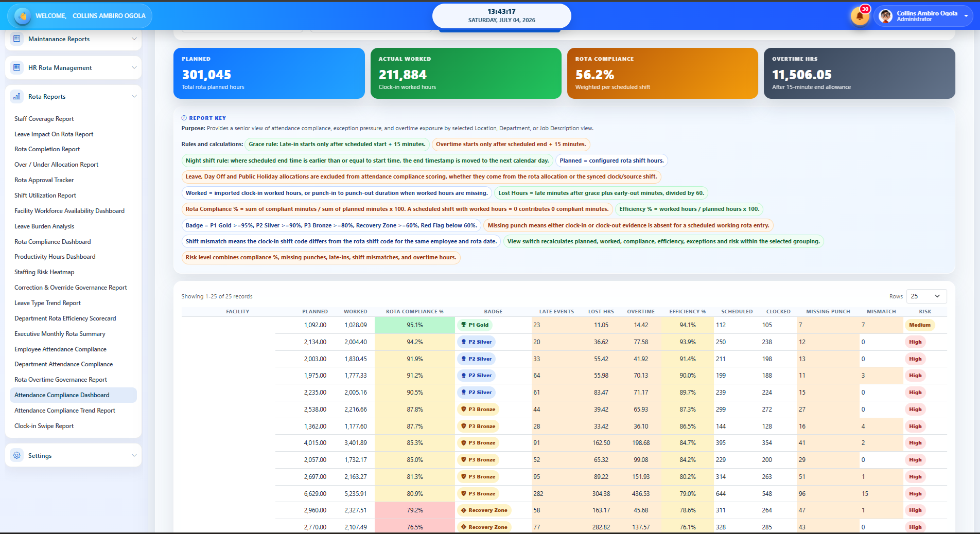Click the Night shift rule chip
Screen dimensions: 980x534
[367, 161]
